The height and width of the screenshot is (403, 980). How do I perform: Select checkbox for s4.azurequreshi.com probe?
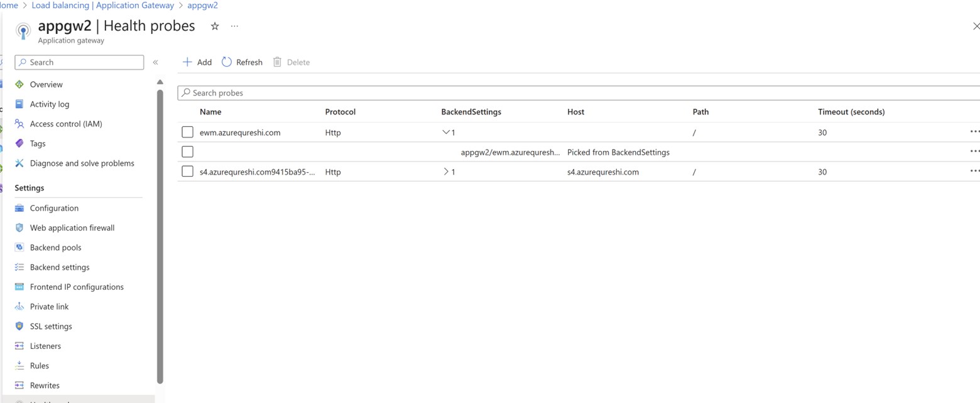pyautogui.click(x=187, y=171)
